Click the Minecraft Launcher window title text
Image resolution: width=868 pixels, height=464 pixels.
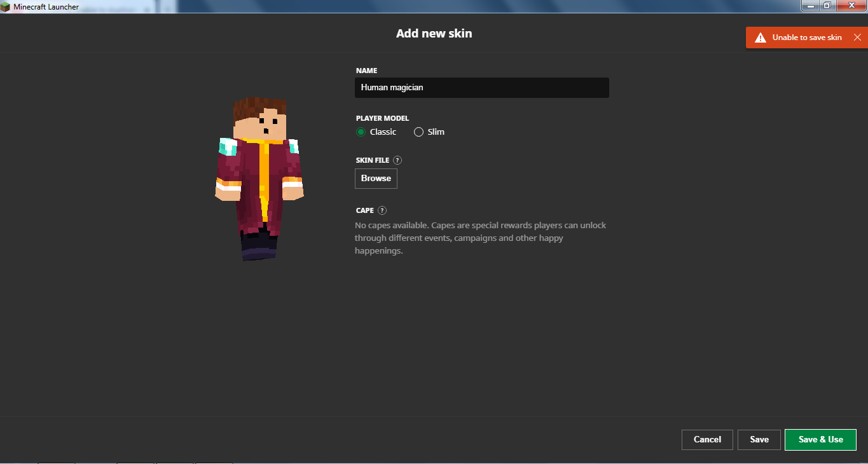(x=46, y=7)
